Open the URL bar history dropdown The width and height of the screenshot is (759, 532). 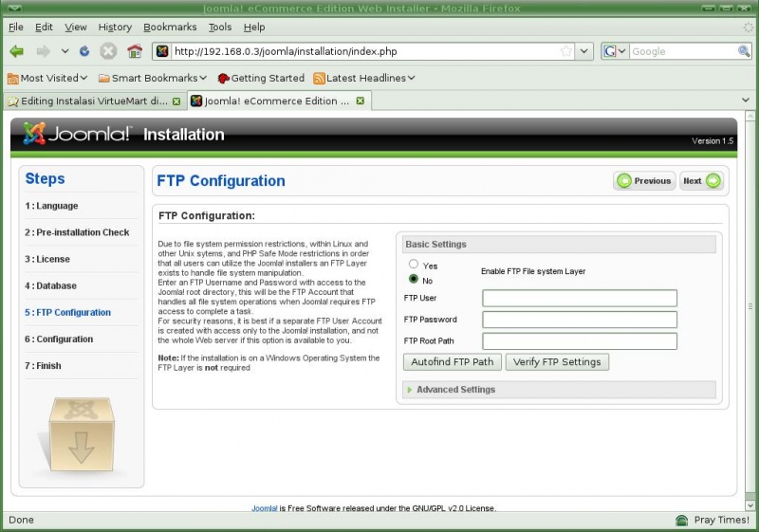(584, 51)
